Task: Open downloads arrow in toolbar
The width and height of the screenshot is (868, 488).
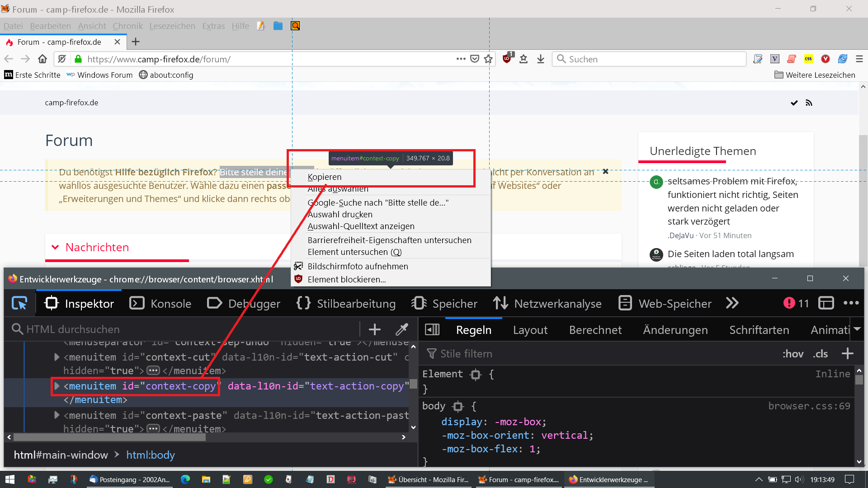Action: [x=540, y=59]
